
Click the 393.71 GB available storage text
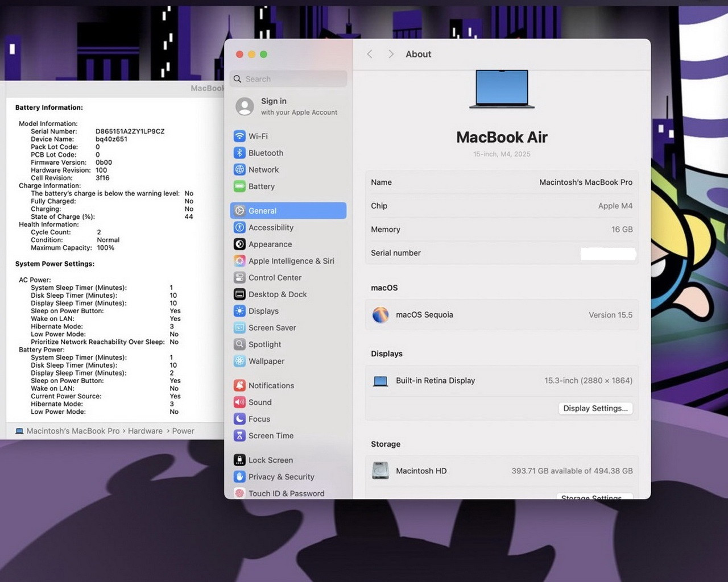point(572,471)
